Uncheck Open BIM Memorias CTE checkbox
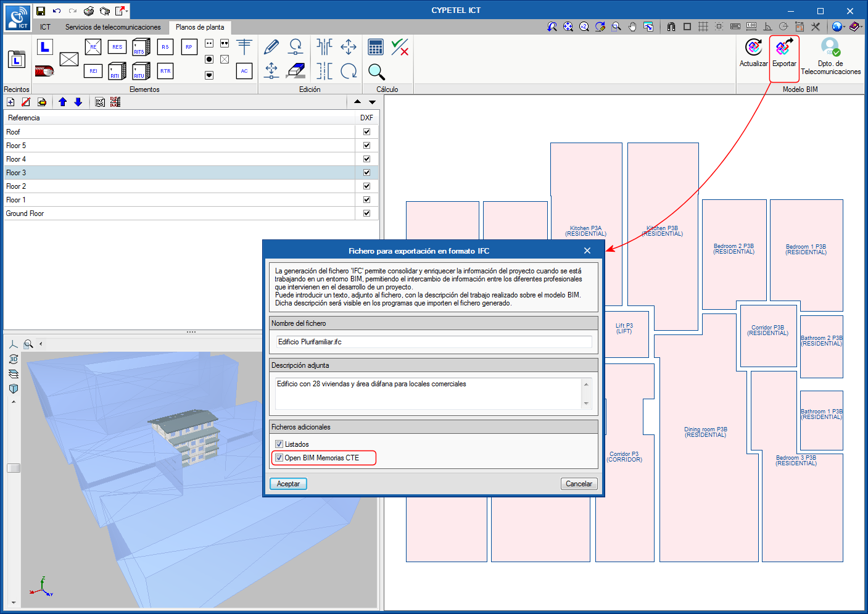Image resolution: width=868 pixels, height=614 pixels. pos(279,458)
